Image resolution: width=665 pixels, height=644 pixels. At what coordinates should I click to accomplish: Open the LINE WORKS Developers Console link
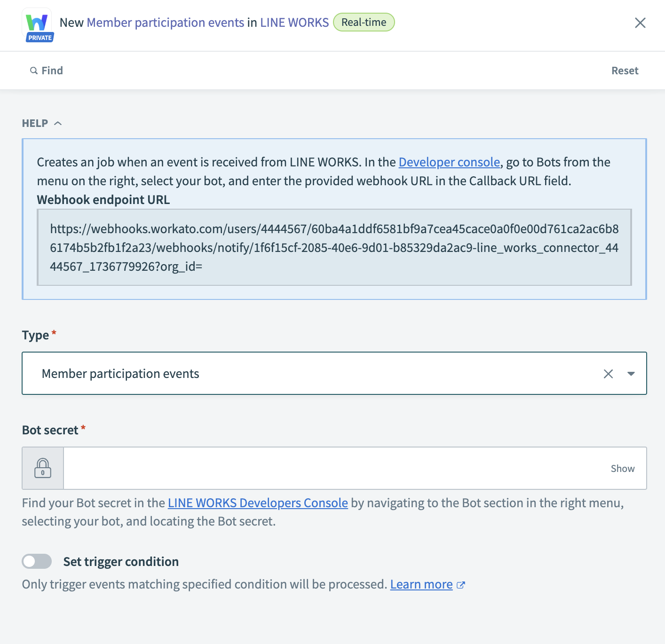point(258,503)
